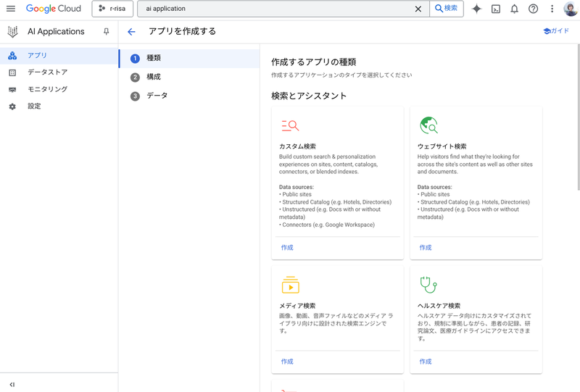Viewport: 580px width, 392px height.
Task: Click the ウェブサイト検索 globe icon
Action: (x=428, y=125)
